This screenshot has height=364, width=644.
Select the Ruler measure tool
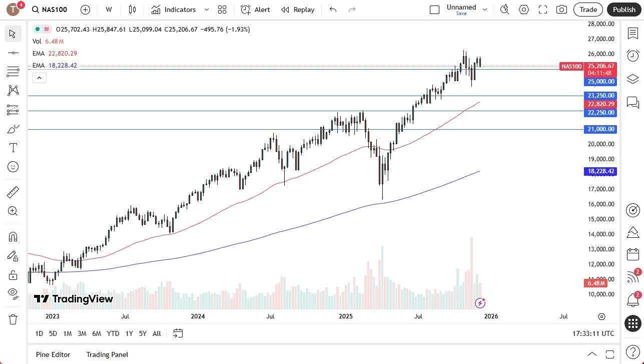pos(13,192)
